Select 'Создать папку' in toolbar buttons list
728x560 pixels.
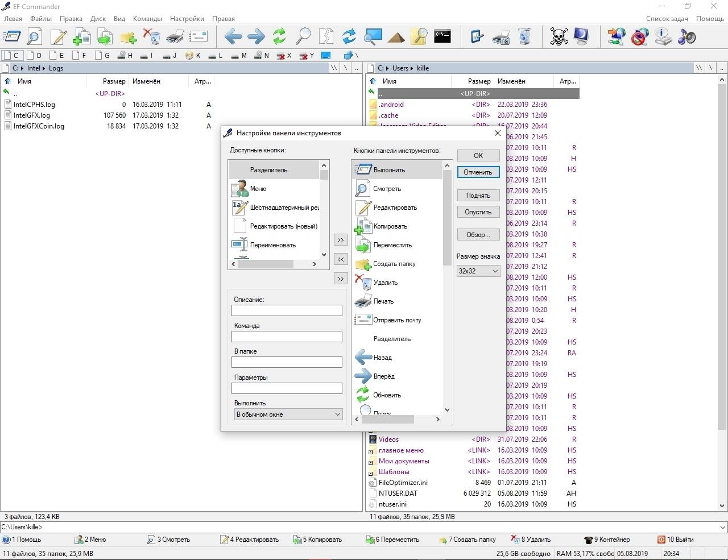click(x=397, y=264)
